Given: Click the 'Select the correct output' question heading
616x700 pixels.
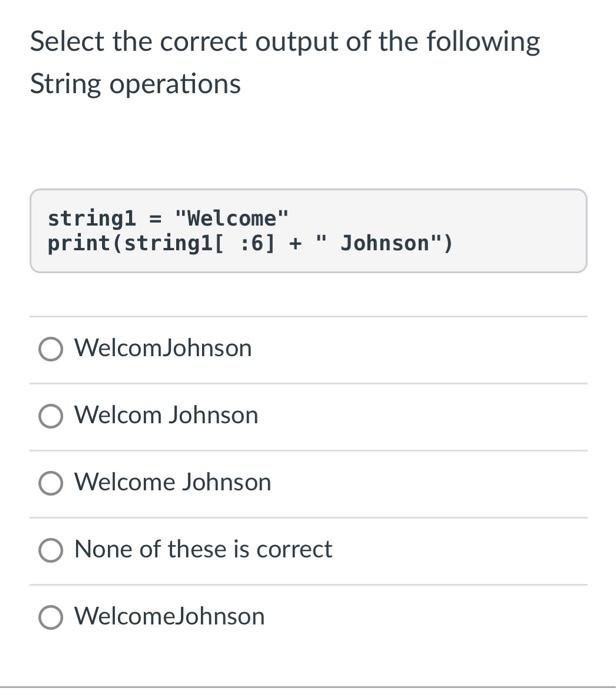Looking at the screenshot, I should [x=285, y=42].
